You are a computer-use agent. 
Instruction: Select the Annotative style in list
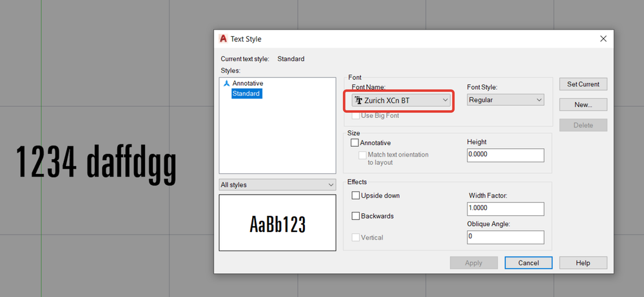[248, 83]
